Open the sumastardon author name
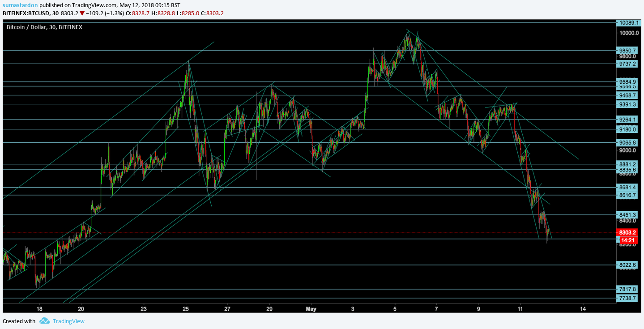Image resolution: width=644 pixels, height=329 pixels. [20, 5]
